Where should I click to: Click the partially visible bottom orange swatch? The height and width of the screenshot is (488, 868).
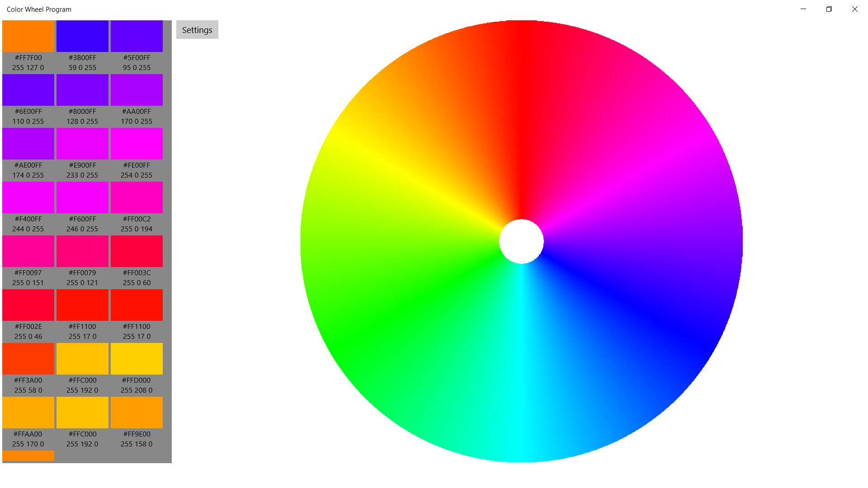tap(28, 455)
